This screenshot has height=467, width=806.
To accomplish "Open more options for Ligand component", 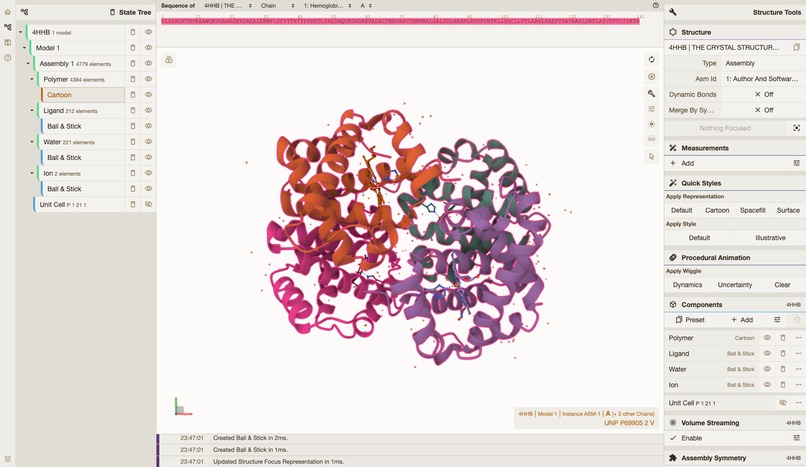I will 798,353.
